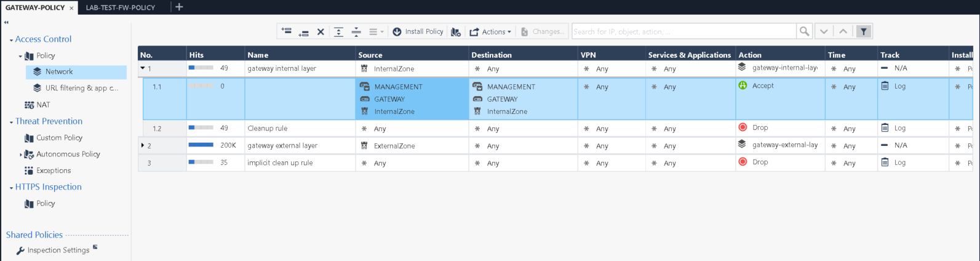Jump to next search result arrow
This screenshot has width=980, height=261.
[x=824, y=31]
